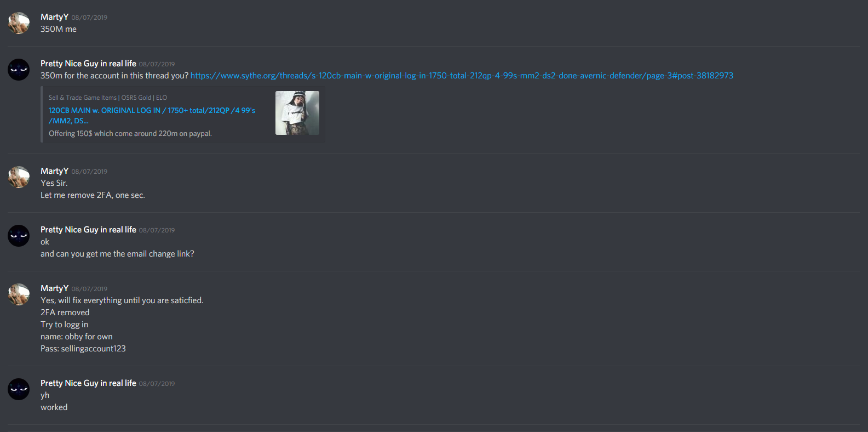Click the message "Pass: sellingaccount123"
The width and height of the screenshot is (868, 432).
click(83, 349)
